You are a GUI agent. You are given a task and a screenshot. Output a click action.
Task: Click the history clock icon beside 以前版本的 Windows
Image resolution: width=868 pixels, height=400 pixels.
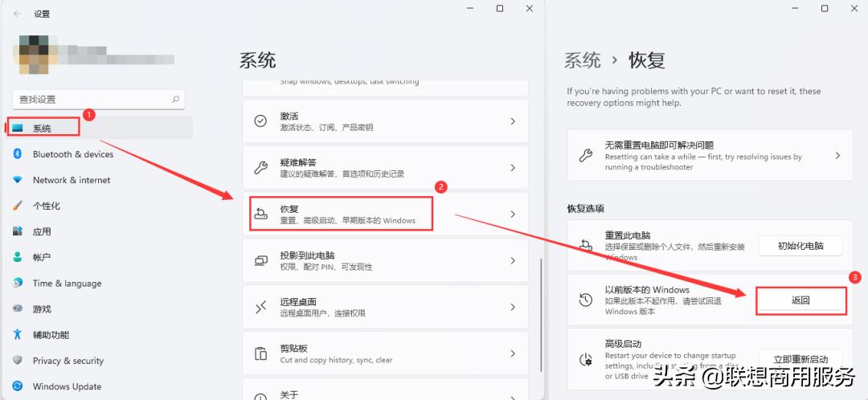(585, 300)
